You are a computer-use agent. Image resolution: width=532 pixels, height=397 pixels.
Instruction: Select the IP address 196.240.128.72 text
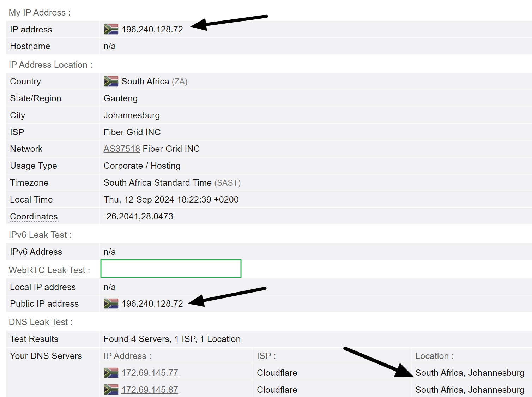152,29
